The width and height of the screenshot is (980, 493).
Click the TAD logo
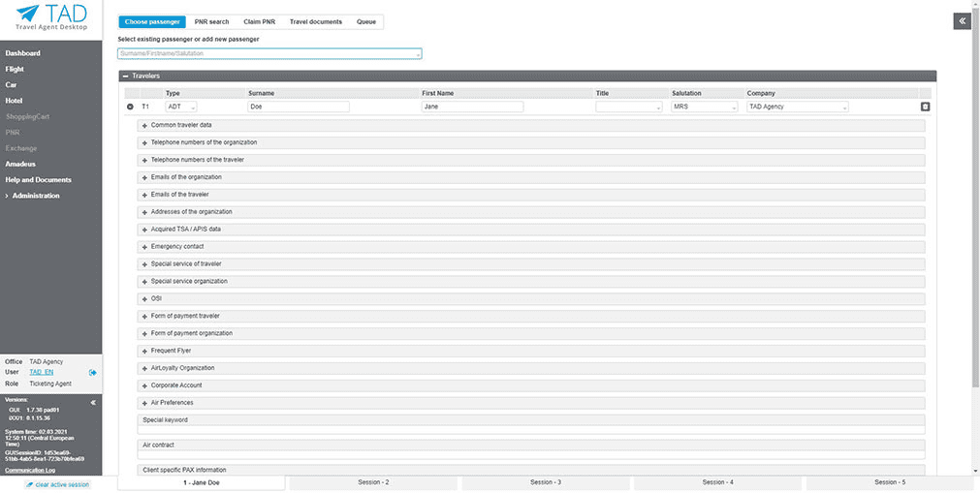point(50,17)
